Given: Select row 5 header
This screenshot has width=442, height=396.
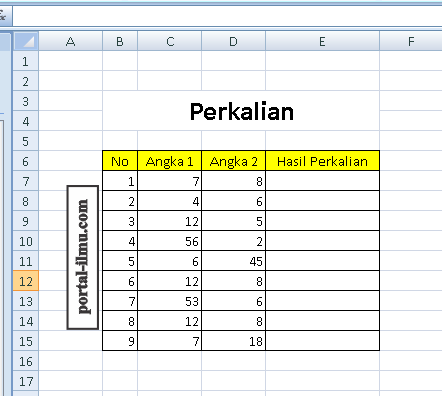Looking at the screenshot, I should [x=26, y=141].
